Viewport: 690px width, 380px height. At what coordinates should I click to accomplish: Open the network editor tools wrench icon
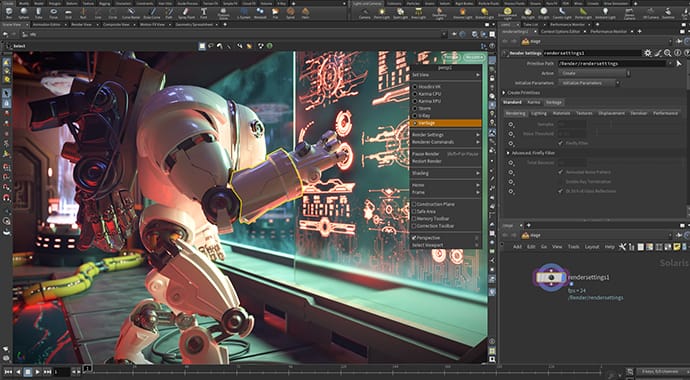click(x=622, y=247)
